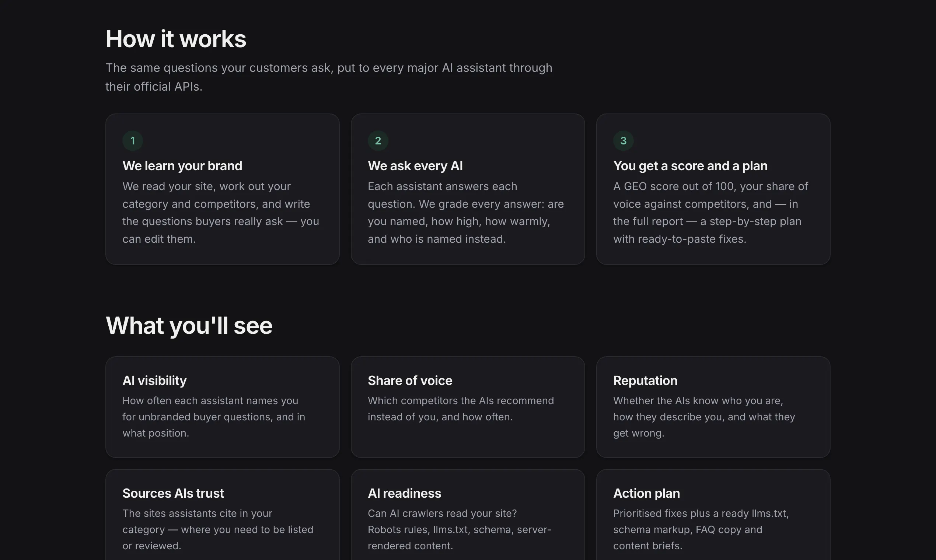The image size is (936, 560).
Task: Open the Share of voice card
Action: click(x=468, y=407)
